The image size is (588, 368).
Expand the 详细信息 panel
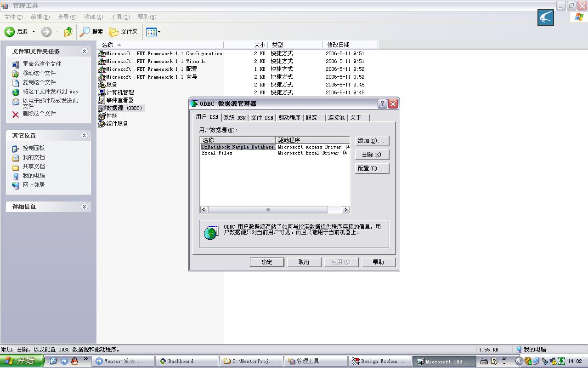(84, 207)
